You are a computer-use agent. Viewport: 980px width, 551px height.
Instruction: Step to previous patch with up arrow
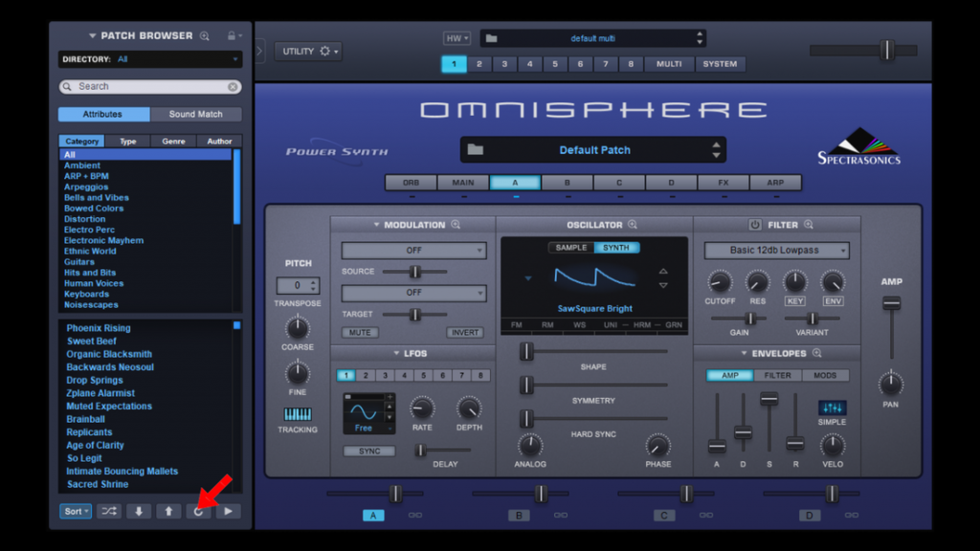pos(168,511)
